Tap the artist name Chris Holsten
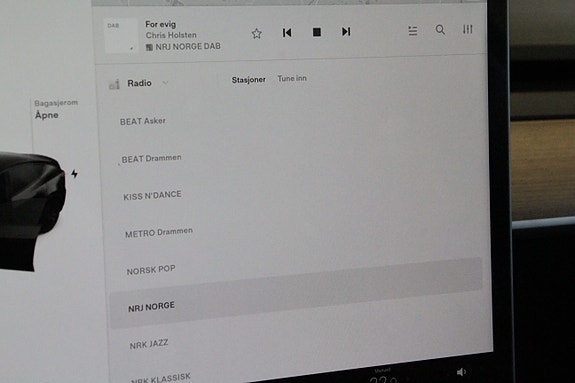The width and height of the screenshot is (575, 383). click(x=171, y=35)
